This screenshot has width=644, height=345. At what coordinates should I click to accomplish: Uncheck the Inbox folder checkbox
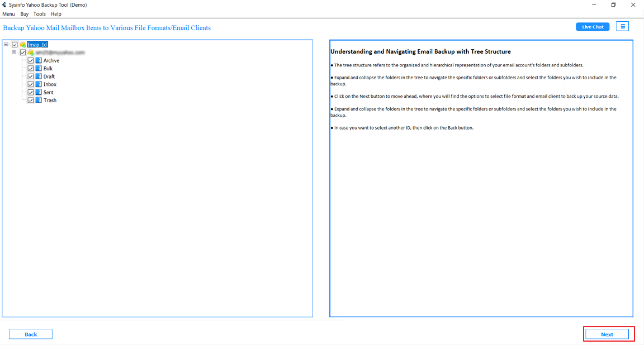click(31, 84)
